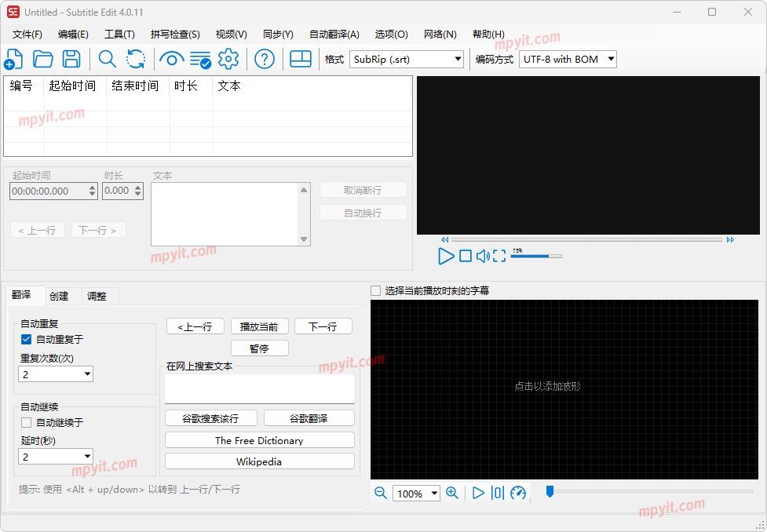Click 谷歌翻译 button
This screenshot has height=532, width=767.
coord(309,418)
